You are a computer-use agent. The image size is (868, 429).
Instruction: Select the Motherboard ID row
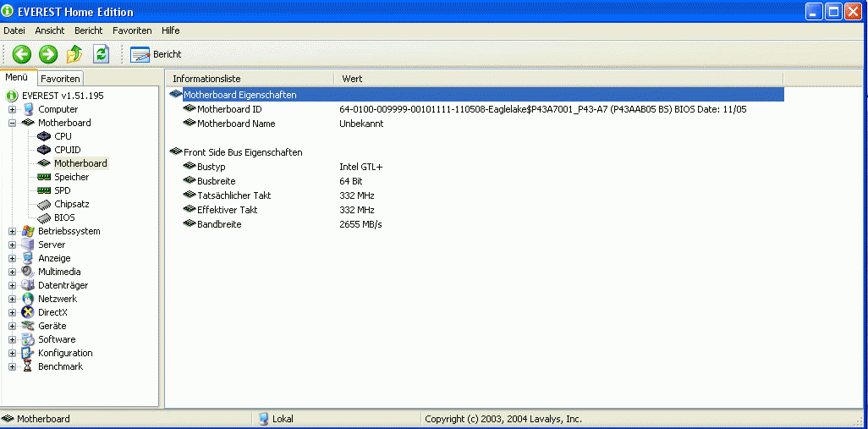(476, 110)
